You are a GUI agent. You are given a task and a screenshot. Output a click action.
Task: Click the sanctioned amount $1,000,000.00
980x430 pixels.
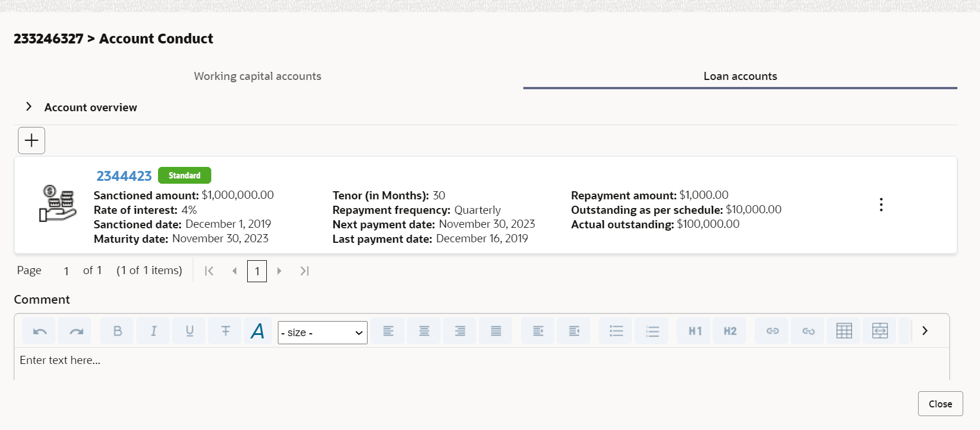[238, 195]
